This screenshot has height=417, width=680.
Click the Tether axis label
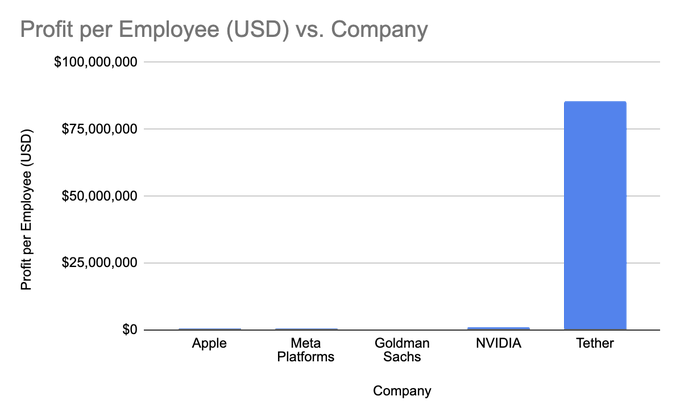[x=595, y=344]
